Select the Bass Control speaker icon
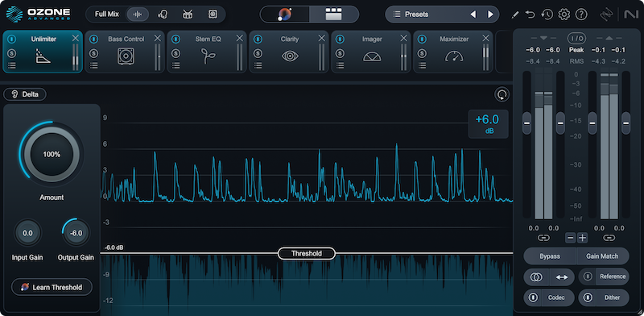Image resolution: width=644 pixels, height=316 pixels. [126, 56]
